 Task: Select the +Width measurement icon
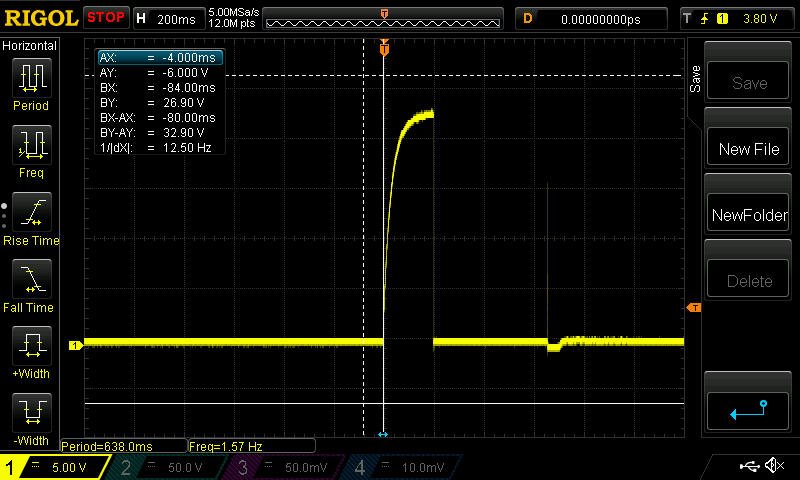pos(31,347)
